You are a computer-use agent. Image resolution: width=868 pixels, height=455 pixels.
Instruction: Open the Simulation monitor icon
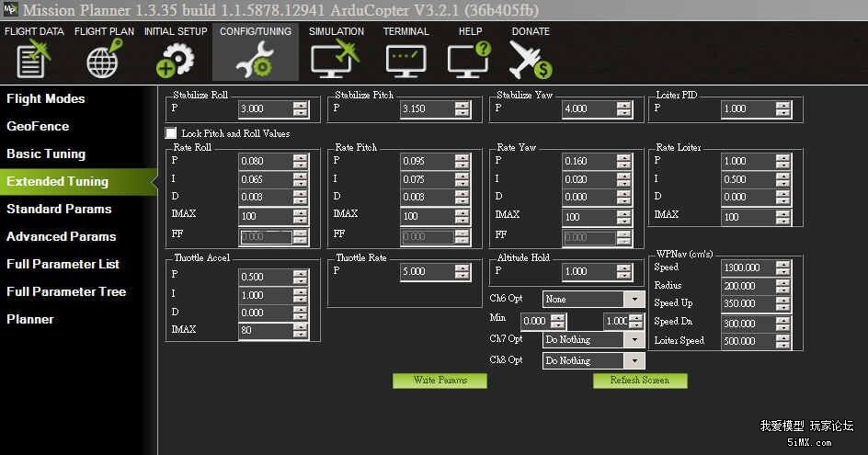pyautogui.click(x=336, y=60)
